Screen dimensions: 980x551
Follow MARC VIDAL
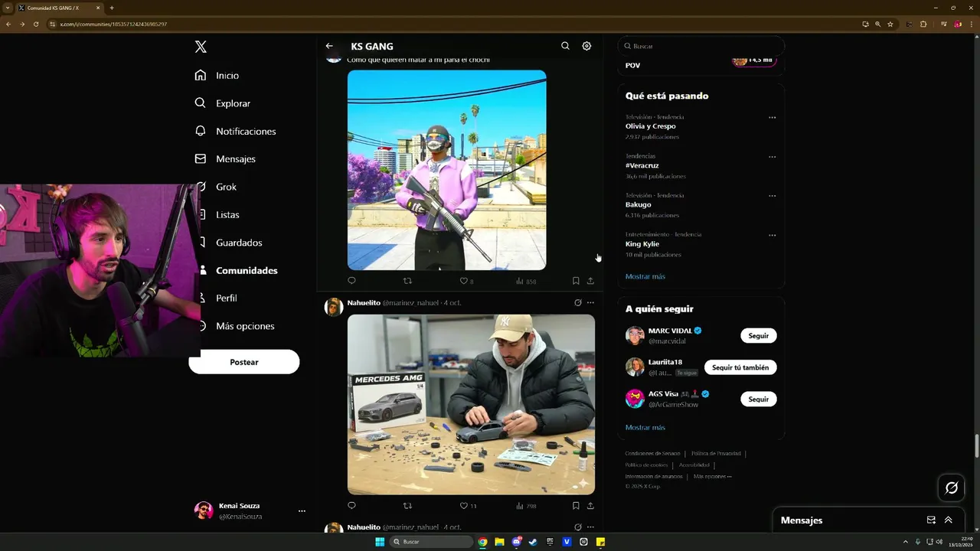point(759,335)
